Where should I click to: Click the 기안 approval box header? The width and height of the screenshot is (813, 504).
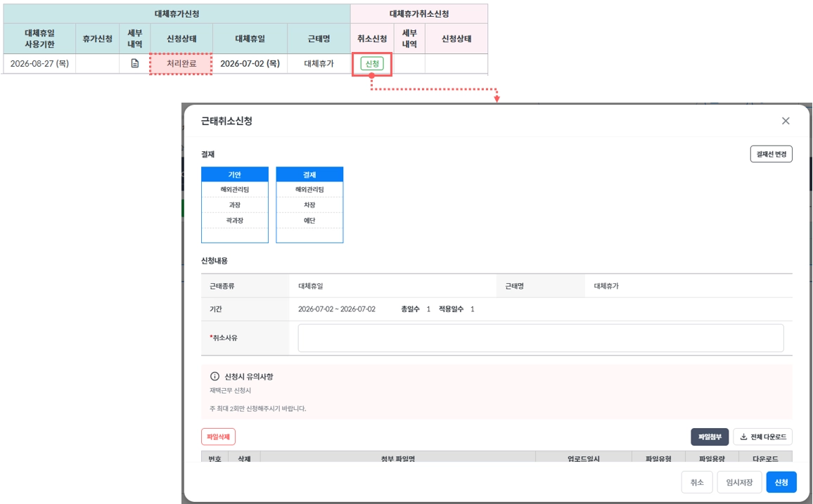[x=235, y=174]
